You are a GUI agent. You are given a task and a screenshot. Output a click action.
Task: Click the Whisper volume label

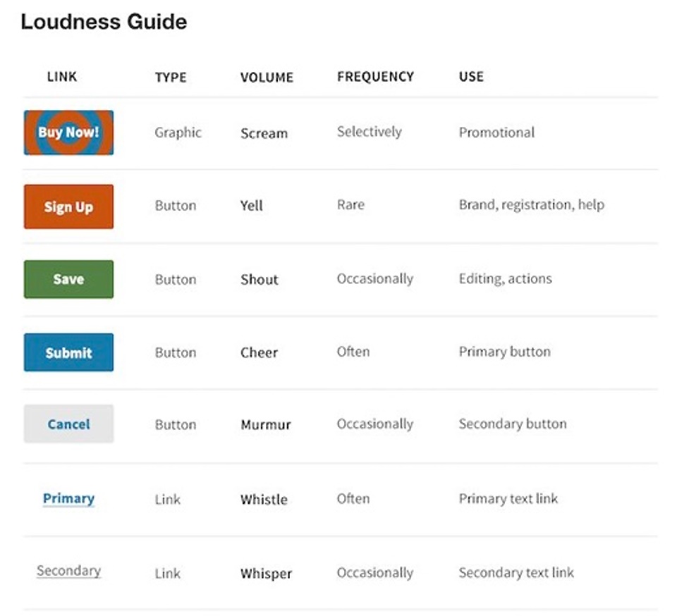[266, 573]
